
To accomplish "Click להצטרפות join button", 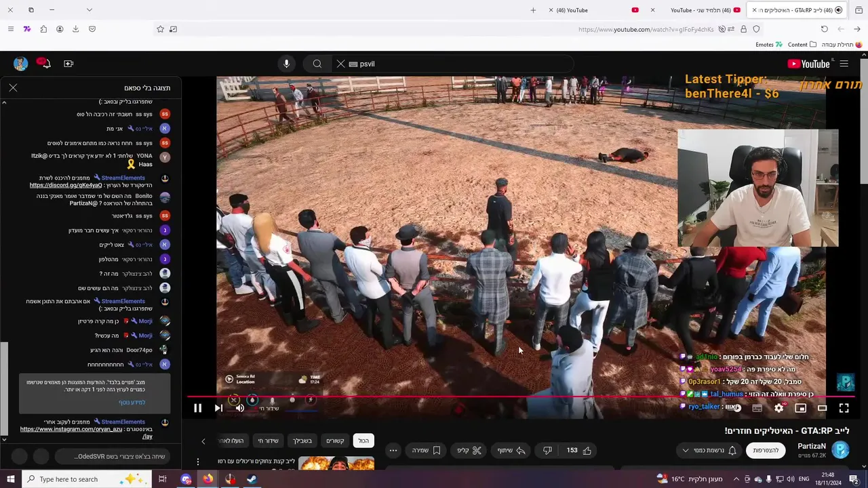I will (x=766, y=450).
